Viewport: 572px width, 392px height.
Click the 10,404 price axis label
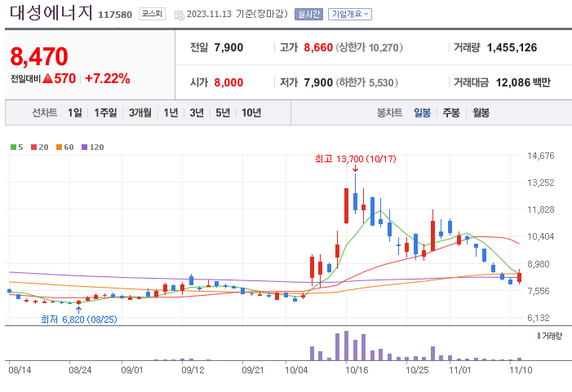tap(541, 236)
